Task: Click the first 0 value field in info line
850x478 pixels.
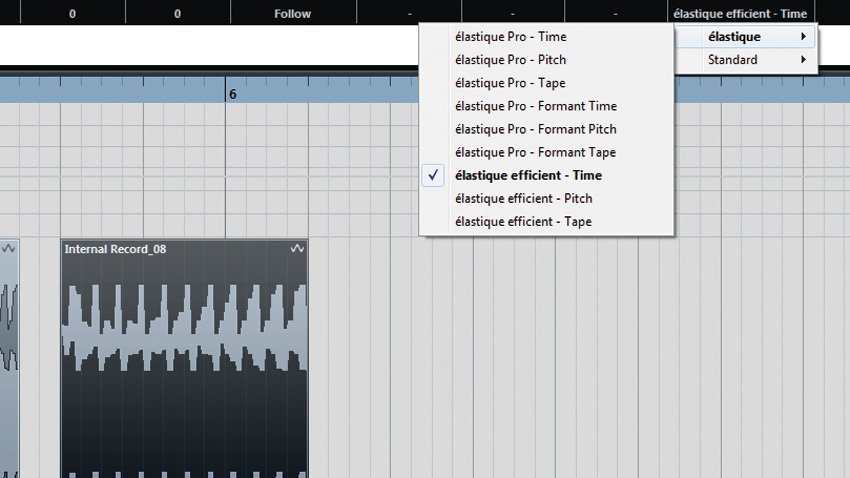Action: pyautogui.click(x=73, y=14)
